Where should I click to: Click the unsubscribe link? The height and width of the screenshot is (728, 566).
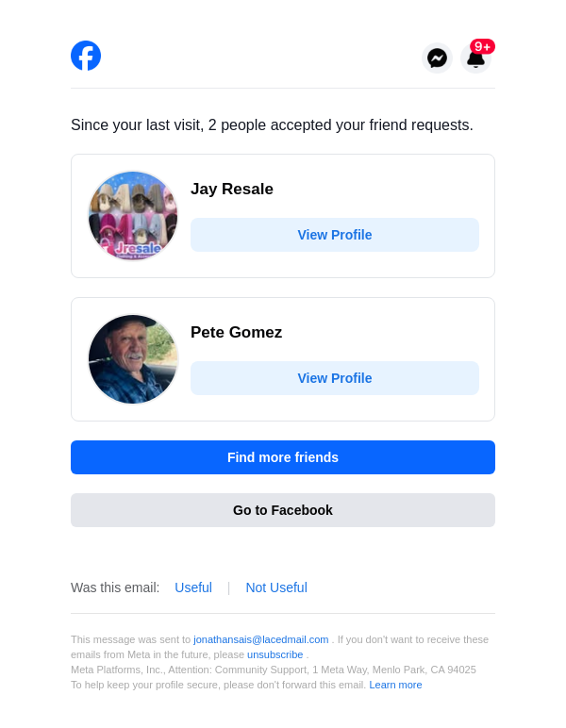(275, 654)
